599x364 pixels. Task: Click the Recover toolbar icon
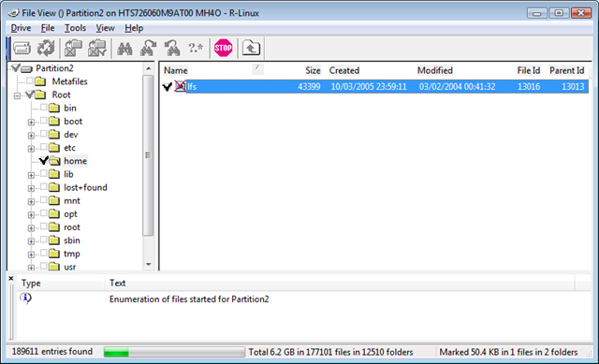(73, 48)
